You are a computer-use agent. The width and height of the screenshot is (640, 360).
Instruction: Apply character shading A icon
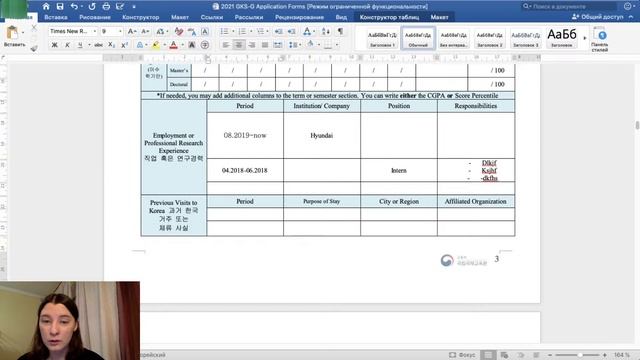tap(191, 45)
